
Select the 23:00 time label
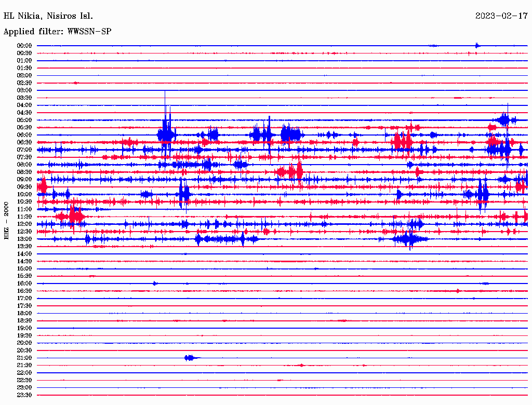point(24,388)
